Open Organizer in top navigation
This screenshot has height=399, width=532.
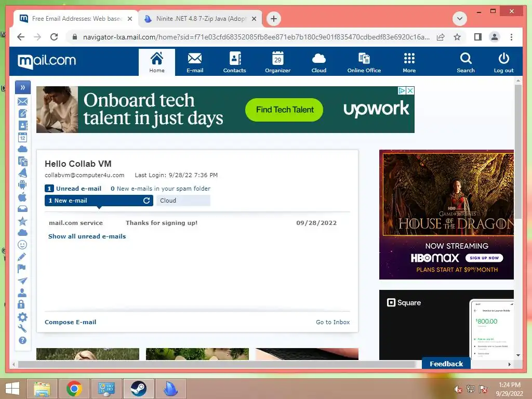(x=277, y=62)
